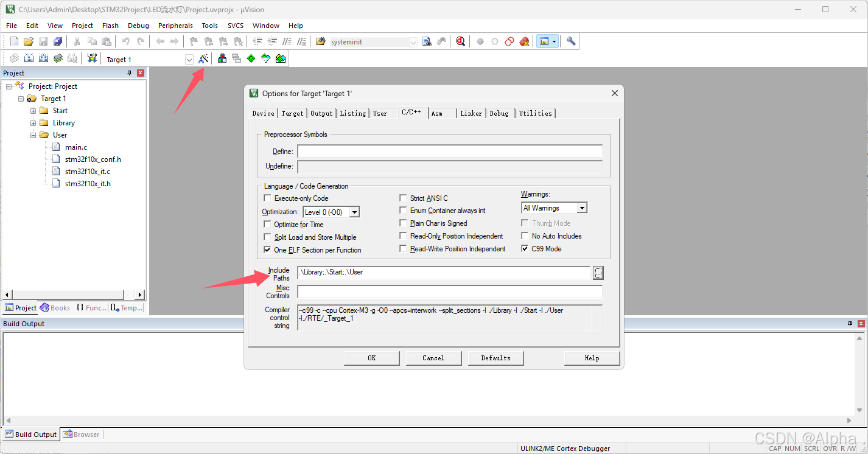The image size is (868, 454).
Task: Check the Optimize for Time option
Action: tap(267, 225)
